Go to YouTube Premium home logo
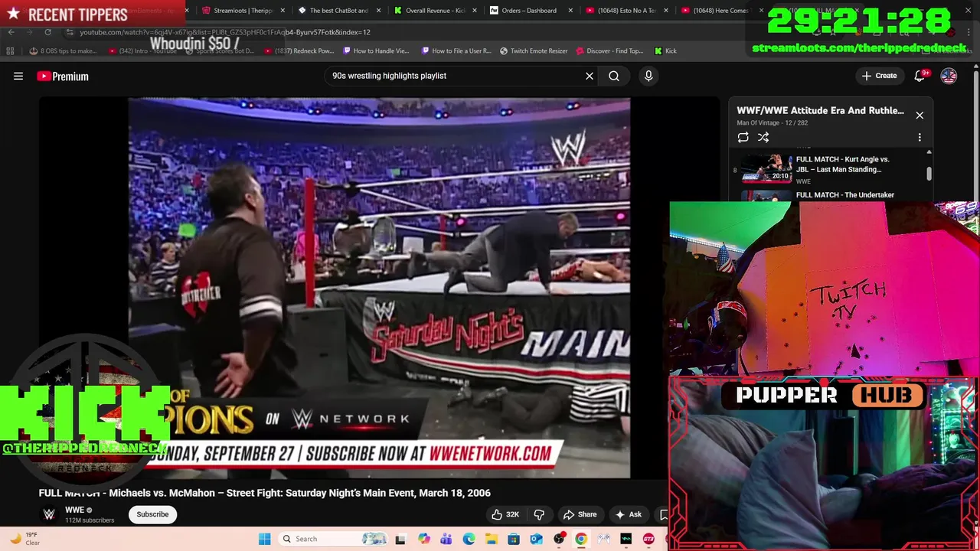This screenshot has height=551, width=980. coord(63,76)
